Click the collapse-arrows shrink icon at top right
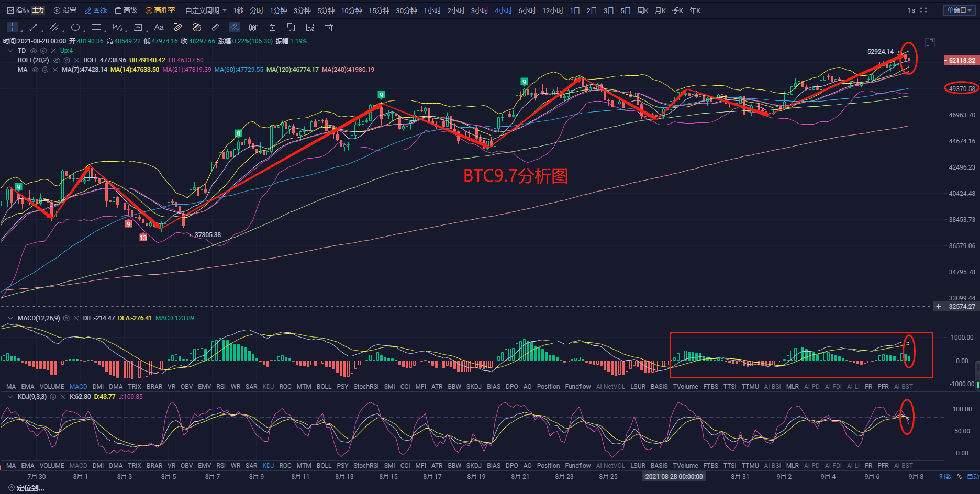 tap(923, 10)
